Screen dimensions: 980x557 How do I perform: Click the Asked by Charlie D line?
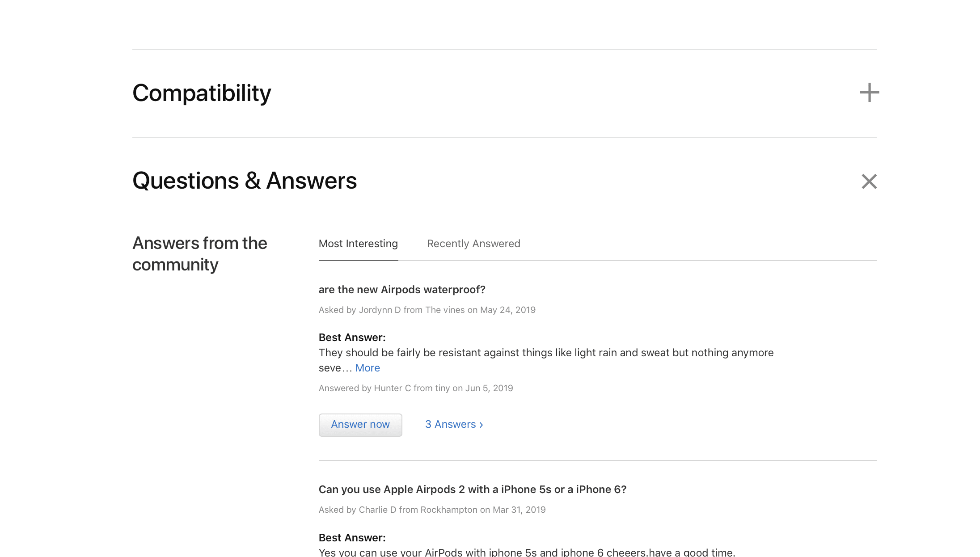(432, 510)
